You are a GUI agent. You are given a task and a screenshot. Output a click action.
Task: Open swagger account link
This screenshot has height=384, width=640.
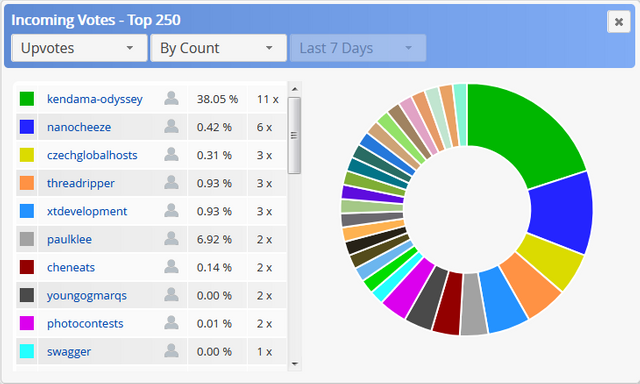(x=69, y=352)
